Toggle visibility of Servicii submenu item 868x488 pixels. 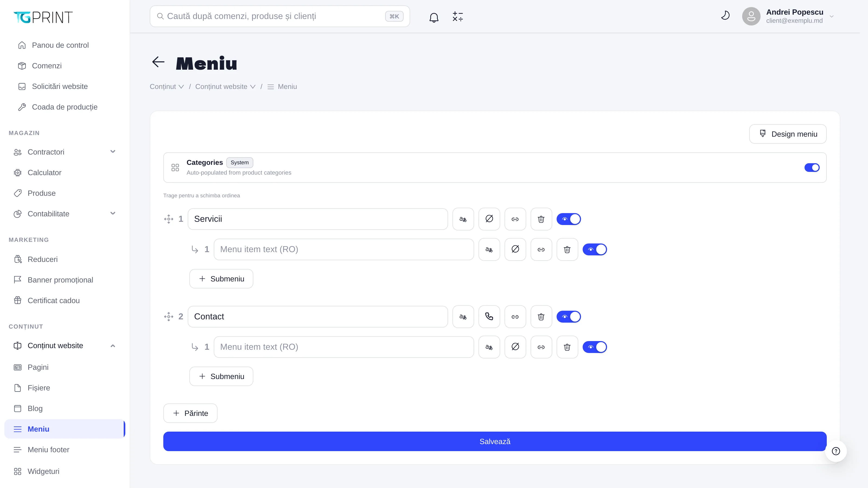(x=595, y=249)
